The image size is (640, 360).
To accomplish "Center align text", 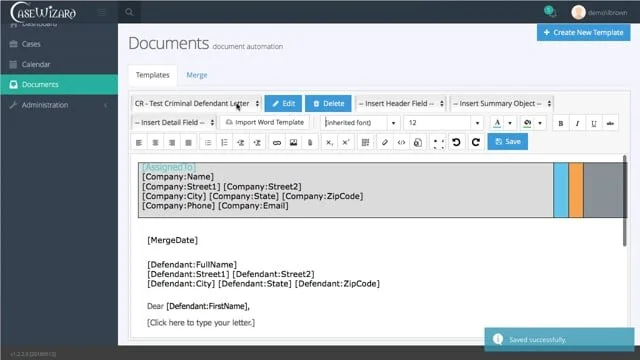I will [155, 142].
